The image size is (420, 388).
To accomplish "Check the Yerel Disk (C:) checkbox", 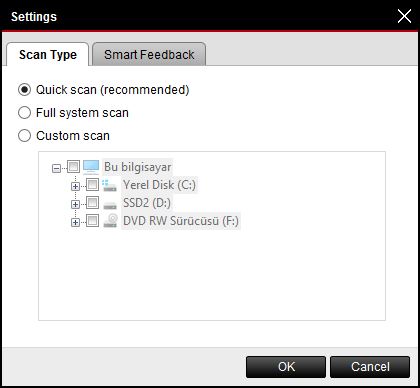I will [x=93, y=184].
